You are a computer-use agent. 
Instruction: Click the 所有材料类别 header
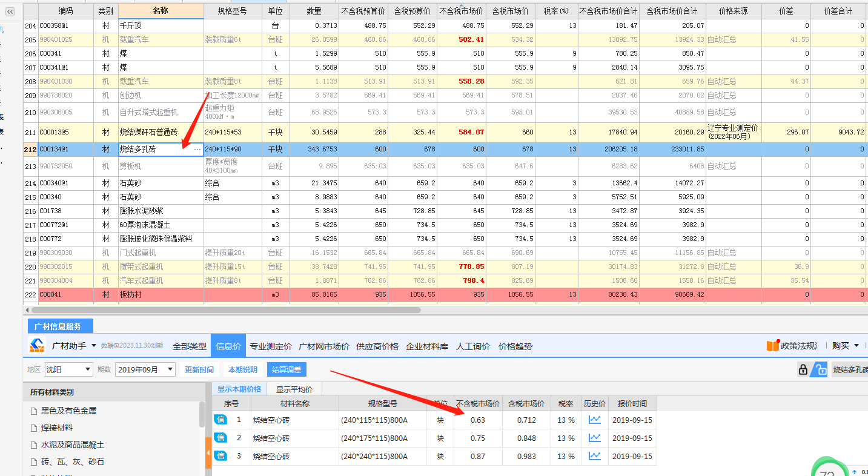tap(52, 392)
